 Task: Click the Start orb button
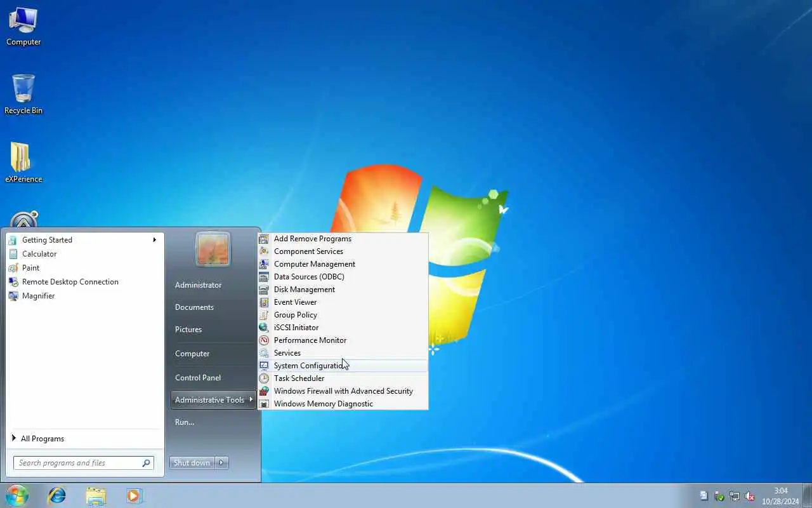click(x=17, y=495)
